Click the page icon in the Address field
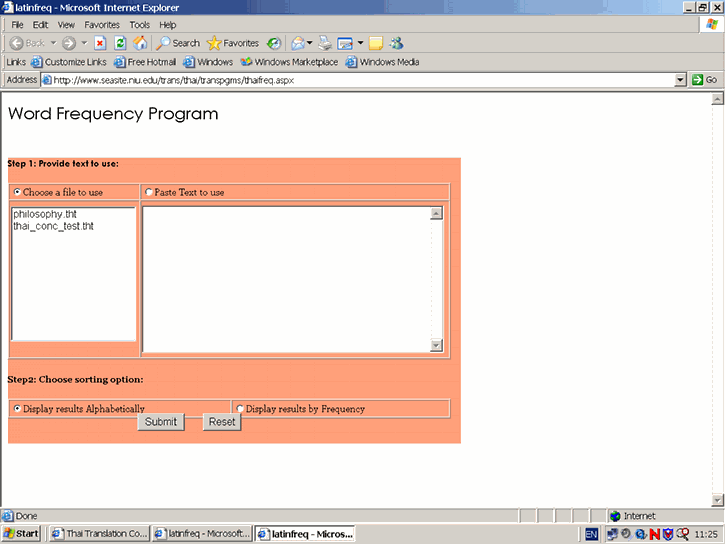Image resolution: width=725 pixels, height=544 pixels. (47, 80)
